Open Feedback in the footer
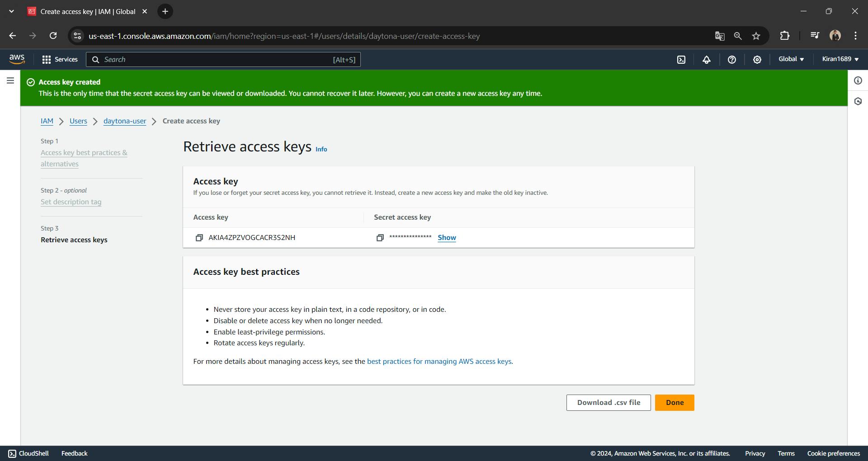Image resolution: width=868 pixels, height=461 pixels. click(75, 453)
